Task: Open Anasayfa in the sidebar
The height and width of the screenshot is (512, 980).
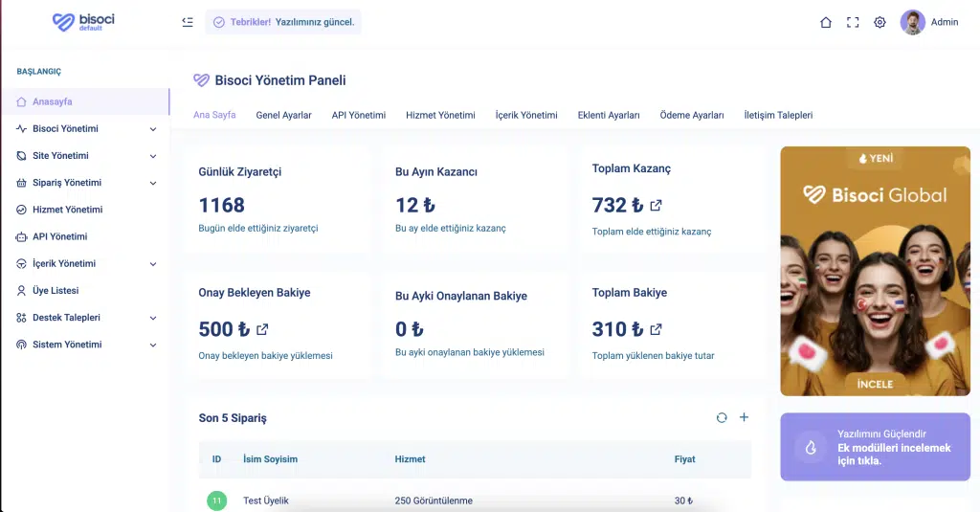Action: [x=85, y=101]
